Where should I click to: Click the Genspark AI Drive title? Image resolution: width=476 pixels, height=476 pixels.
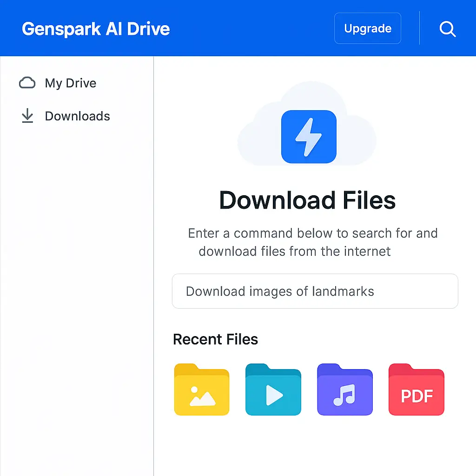tap(96, 29)
